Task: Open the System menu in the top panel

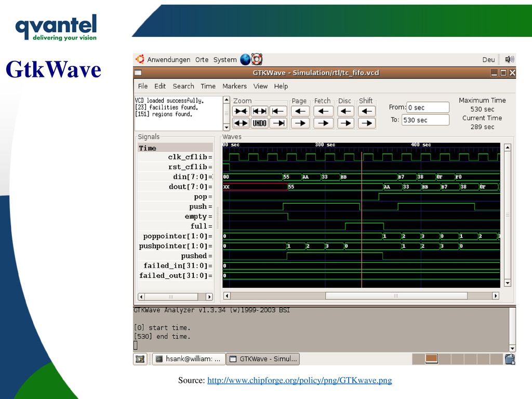Action: pos(225,60)
